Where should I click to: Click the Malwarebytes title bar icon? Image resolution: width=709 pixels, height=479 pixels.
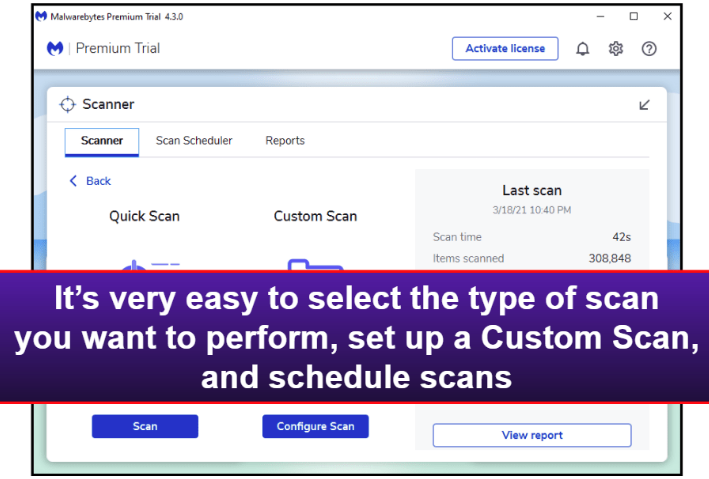(x=41, y=17)
